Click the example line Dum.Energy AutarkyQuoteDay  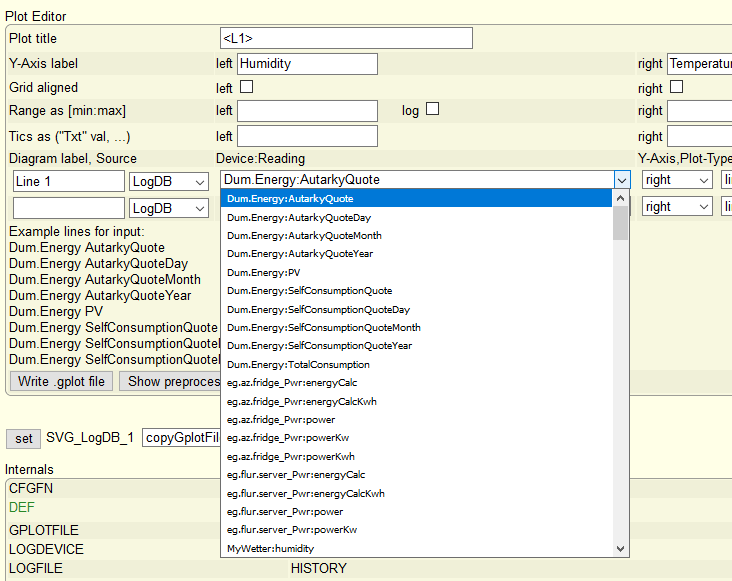coord(99,264)
